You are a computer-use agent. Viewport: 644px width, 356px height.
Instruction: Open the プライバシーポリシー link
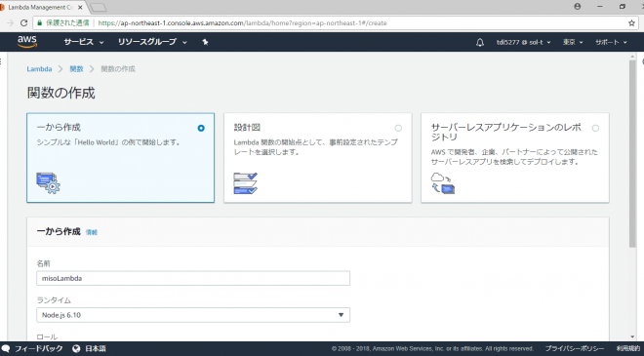click(x=574, y=348)
